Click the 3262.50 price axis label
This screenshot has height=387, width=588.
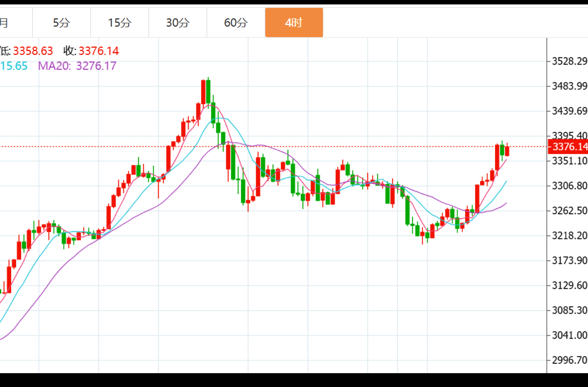click(569, 211)
